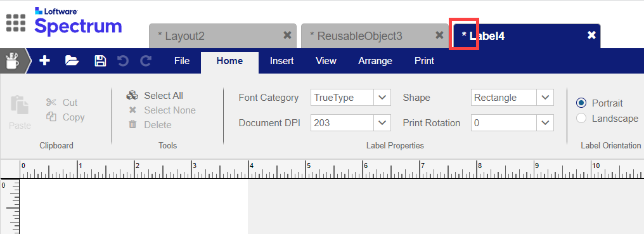Select the Portrait orientation radio button
644x234 pixels.
581,103
